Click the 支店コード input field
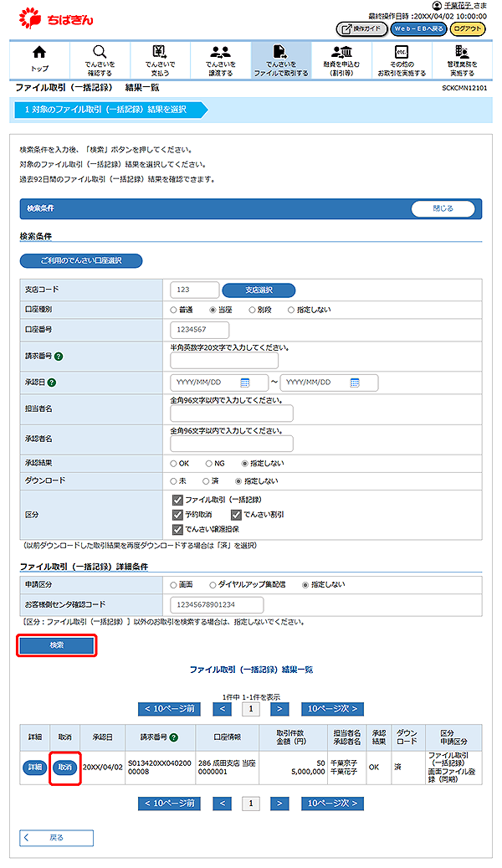Image resolution: width=502 pixels, height=868 pixels. pyautogui.click(x=195, y=290)
